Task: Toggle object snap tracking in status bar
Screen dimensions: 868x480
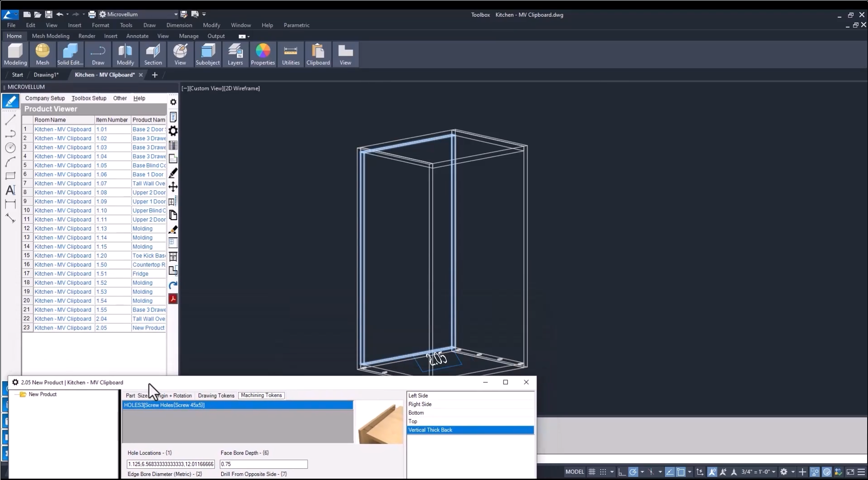Action: (669, 472)
